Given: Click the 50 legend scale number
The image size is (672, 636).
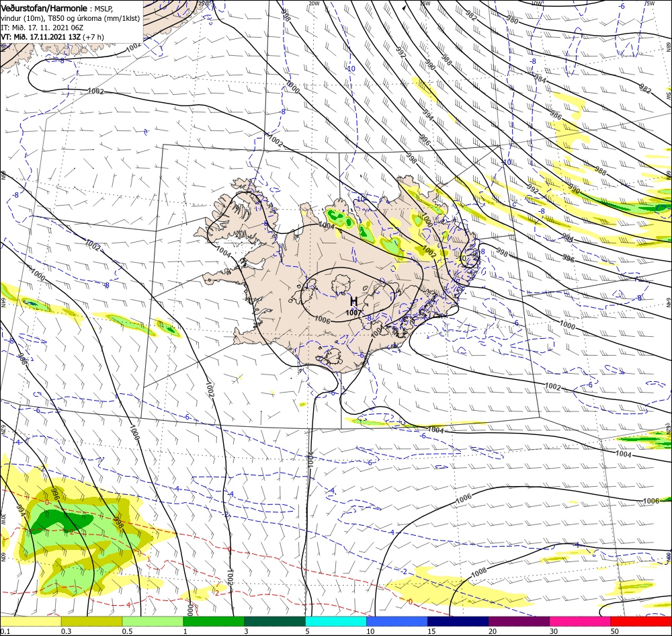Looking at the screenshot, I should [x=615, y=631].
